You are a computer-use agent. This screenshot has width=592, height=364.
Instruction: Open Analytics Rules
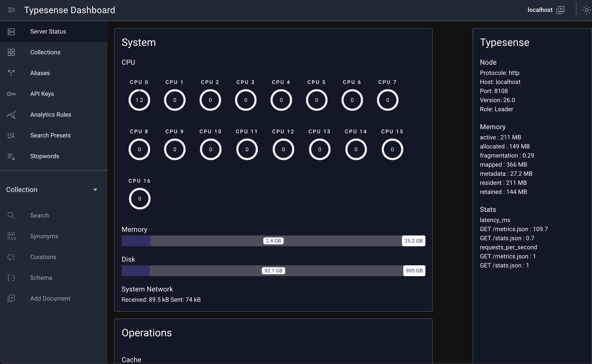(53, 115)
